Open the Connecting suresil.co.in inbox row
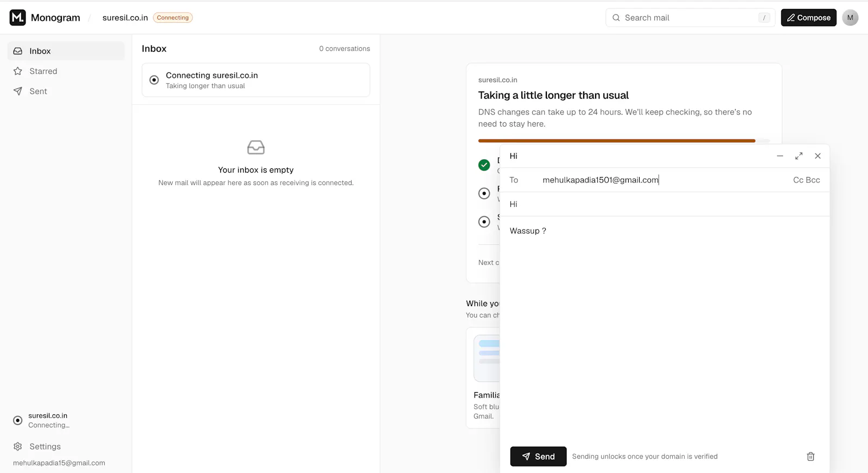Viewport: 868px width, 473px height. point(256,80)
